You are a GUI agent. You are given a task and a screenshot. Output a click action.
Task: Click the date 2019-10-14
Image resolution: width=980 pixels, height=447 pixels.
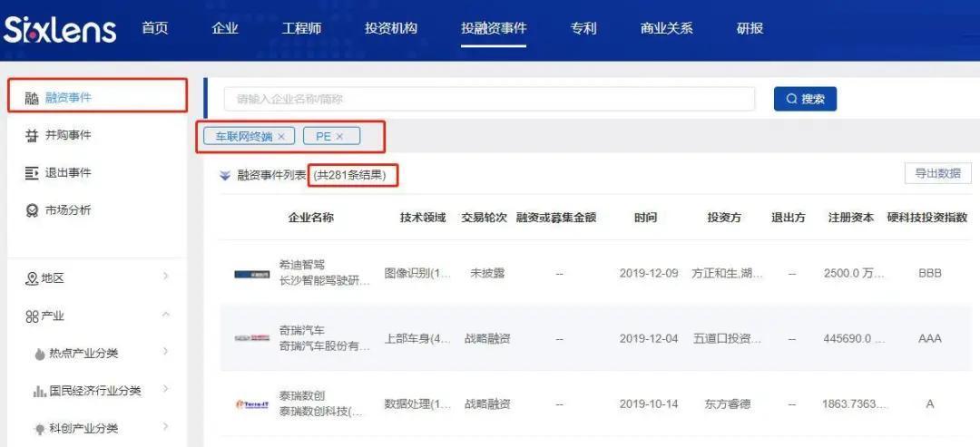(649, 404)
